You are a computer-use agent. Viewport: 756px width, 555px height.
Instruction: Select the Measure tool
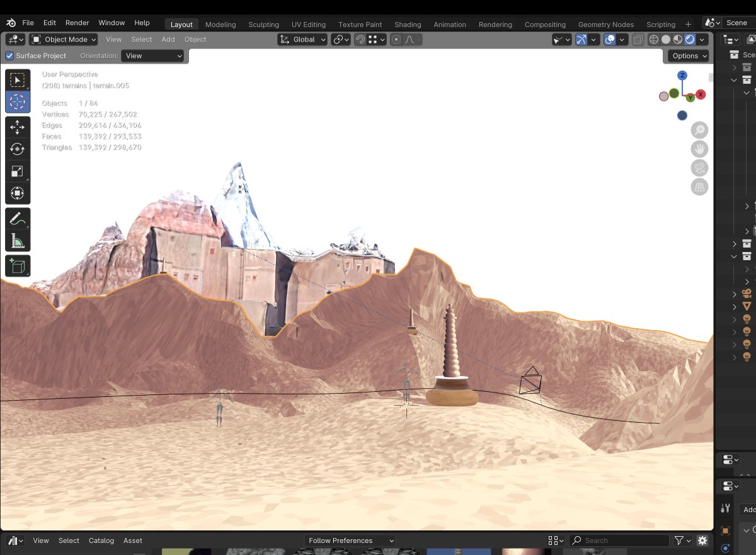click(x=18, y=241)
